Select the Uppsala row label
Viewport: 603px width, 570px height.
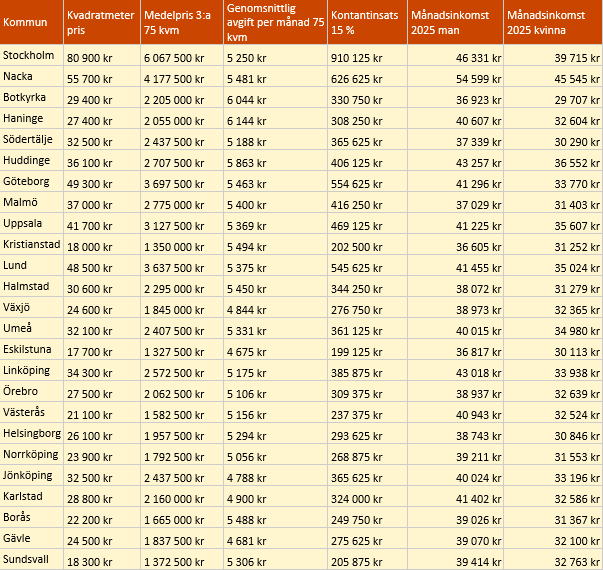tap(32, 223)
